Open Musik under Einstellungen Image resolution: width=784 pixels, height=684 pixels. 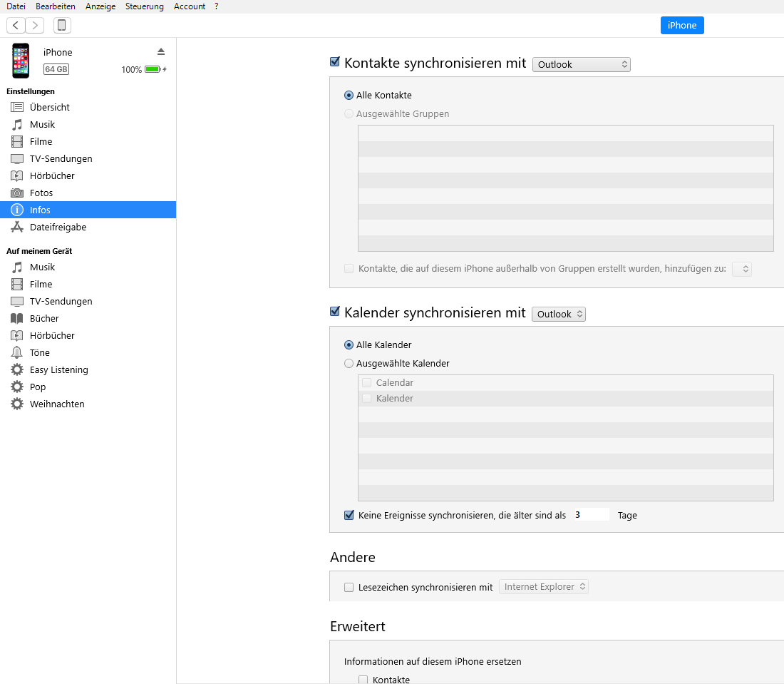88,124
